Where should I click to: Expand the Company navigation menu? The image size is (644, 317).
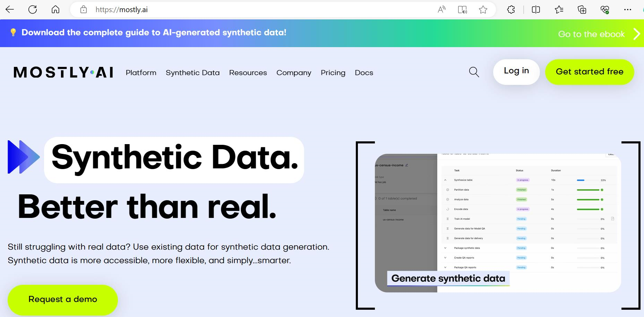(294, 73)
